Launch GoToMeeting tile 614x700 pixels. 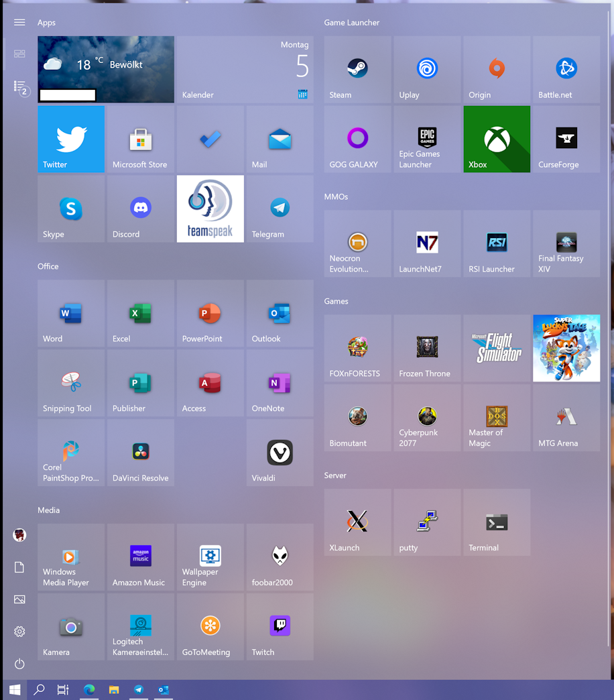210,626
